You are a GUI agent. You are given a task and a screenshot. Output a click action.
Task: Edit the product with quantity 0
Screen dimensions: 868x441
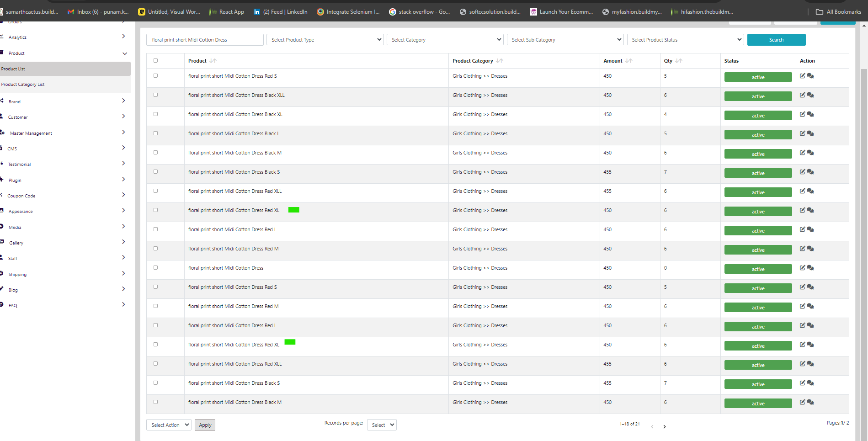pyautogui.click(x=802, y=268)
